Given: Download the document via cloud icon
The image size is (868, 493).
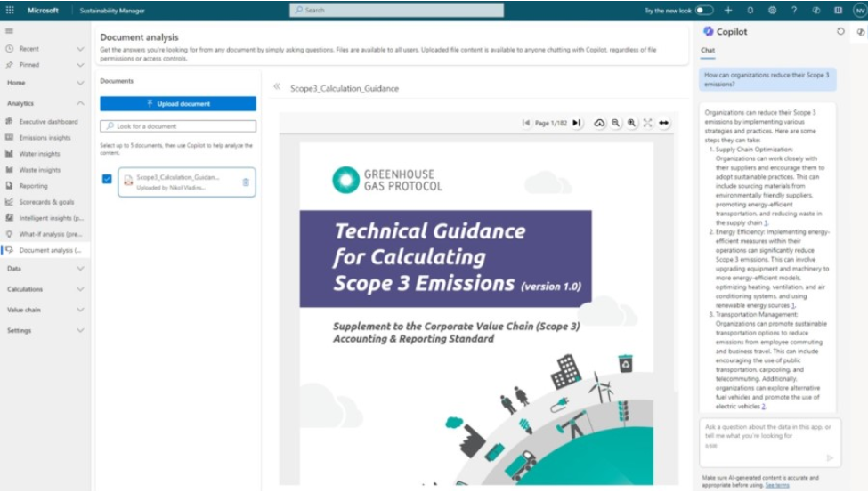Looking at the screenshot, I should [x=599, y=123].
